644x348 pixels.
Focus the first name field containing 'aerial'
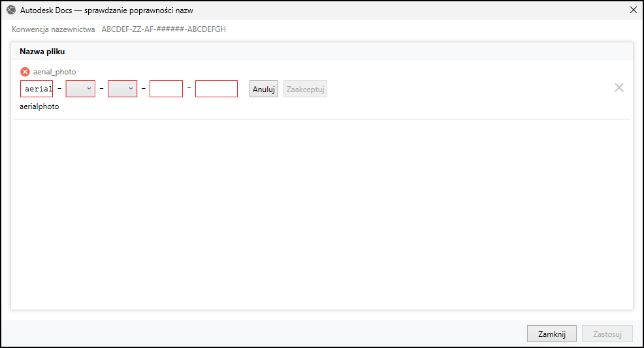coord(37,89)
